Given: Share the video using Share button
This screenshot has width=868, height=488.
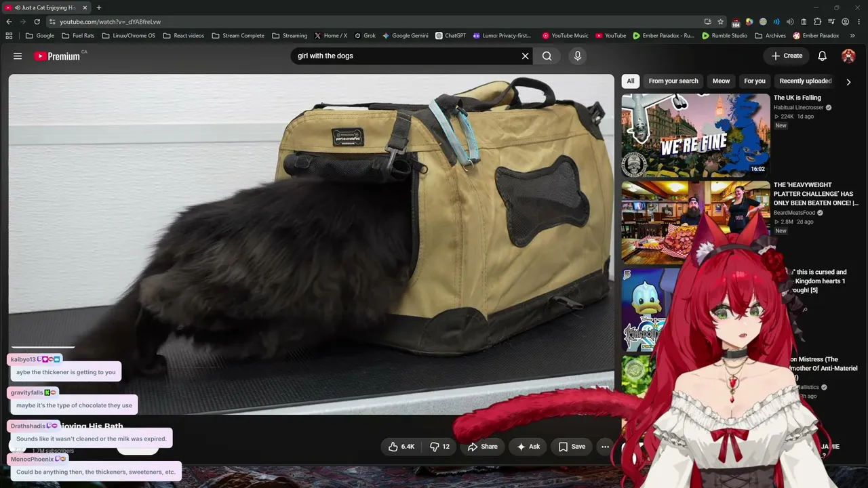Looking at the screenshot, I should click(x=483, y=447).
